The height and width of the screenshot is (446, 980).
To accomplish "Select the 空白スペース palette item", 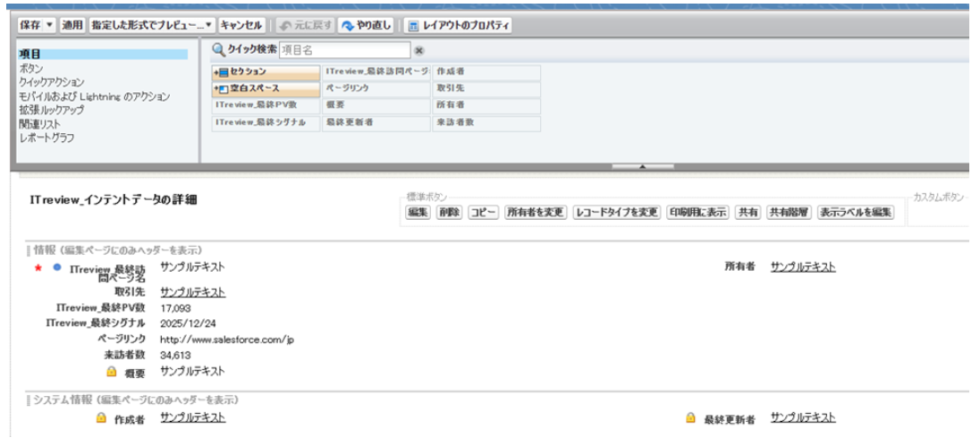I will pos(266,88).
